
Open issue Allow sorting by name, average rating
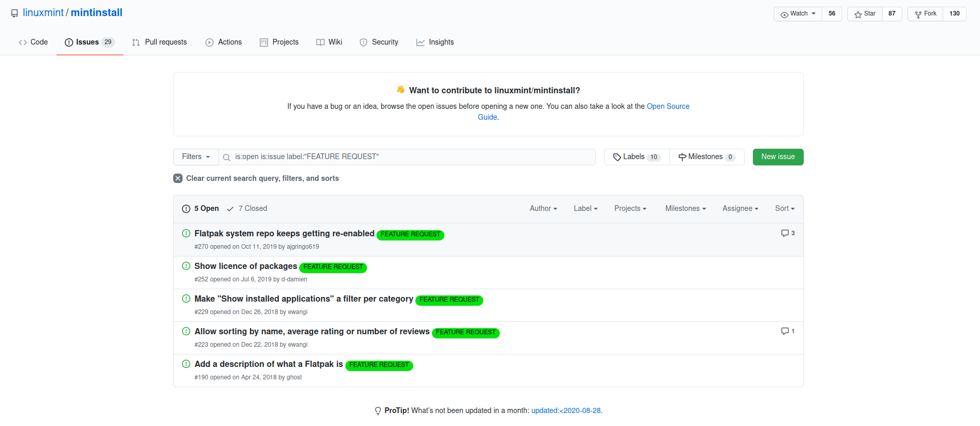tap(312, 332)
